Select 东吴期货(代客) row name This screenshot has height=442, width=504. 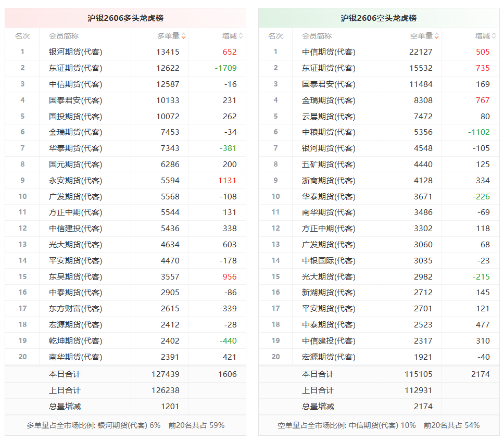coord(75,276)
